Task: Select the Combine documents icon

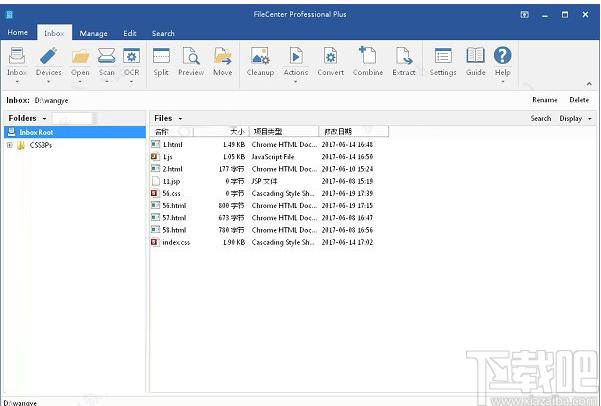Action: click(x=368, y=55)
